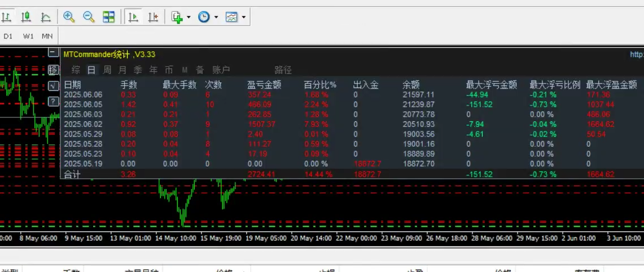Screen dimensions: 644x272
Task: Select the 2025.05.23 date row
Action: [x=84, y=153]
